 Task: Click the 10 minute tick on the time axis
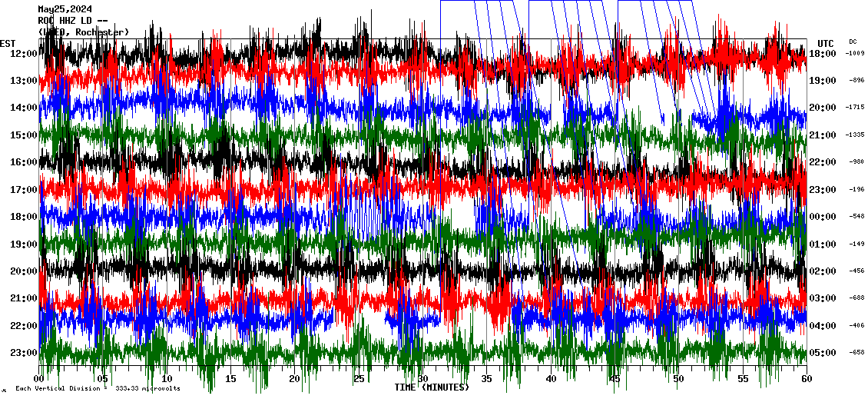[167, 379]
